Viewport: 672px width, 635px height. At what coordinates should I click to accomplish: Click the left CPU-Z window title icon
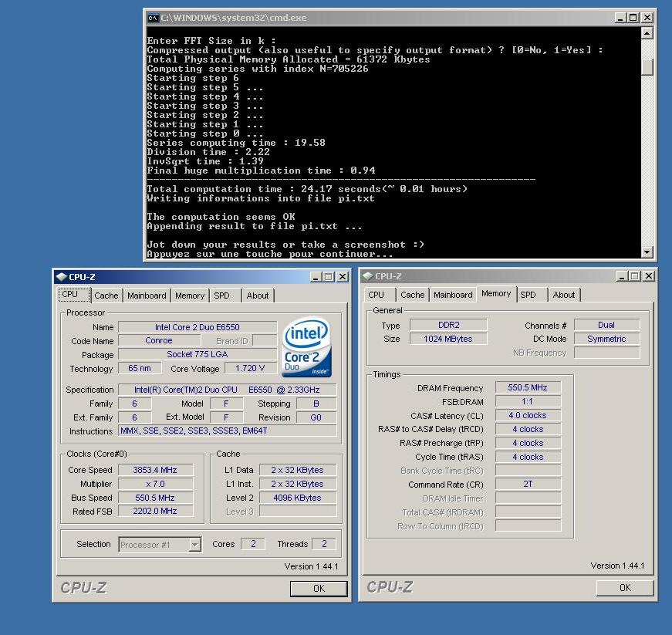(62, 277)
